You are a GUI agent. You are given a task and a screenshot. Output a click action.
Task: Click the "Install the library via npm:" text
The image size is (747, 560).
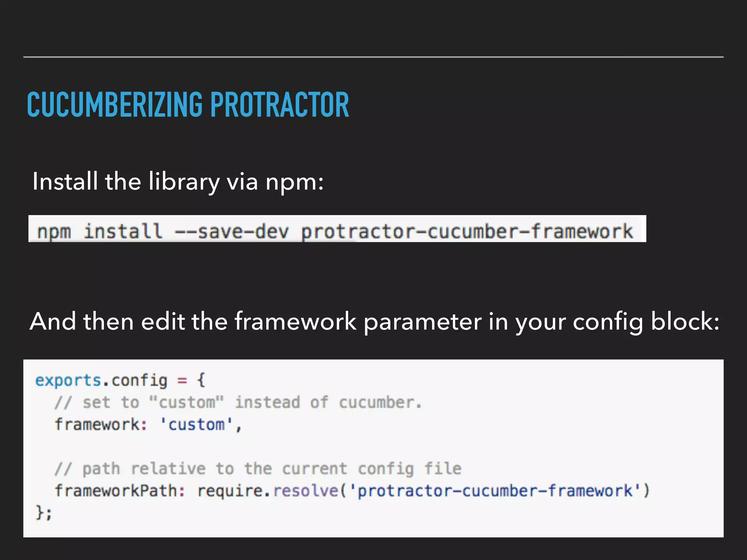point(178,181)
